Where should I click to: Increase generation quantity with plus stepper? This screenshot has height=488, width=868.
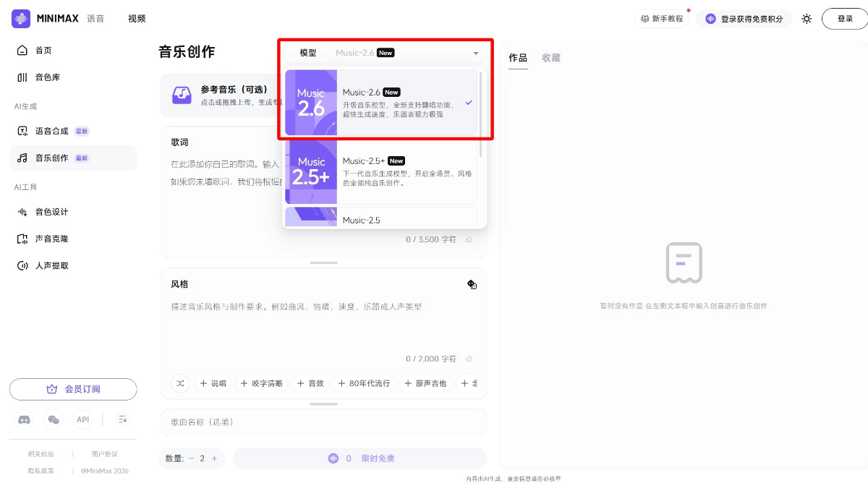(x=214, y=458)
